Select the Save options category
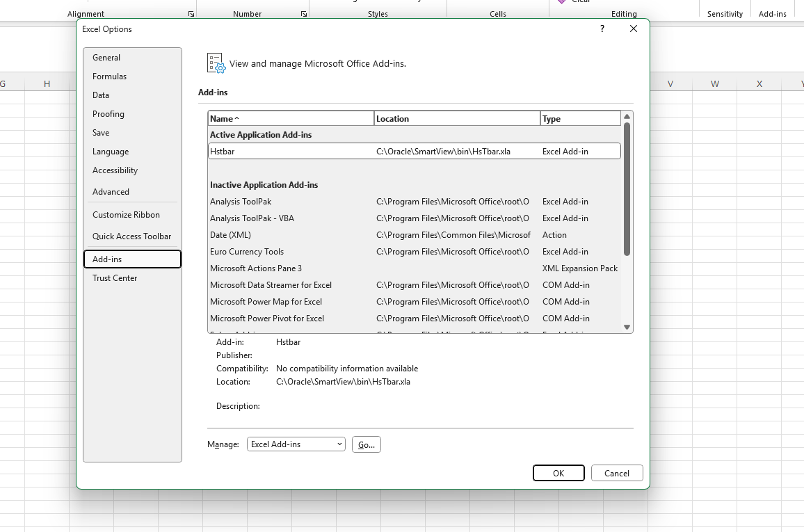 pyautogui.click(x=132, y=133)
